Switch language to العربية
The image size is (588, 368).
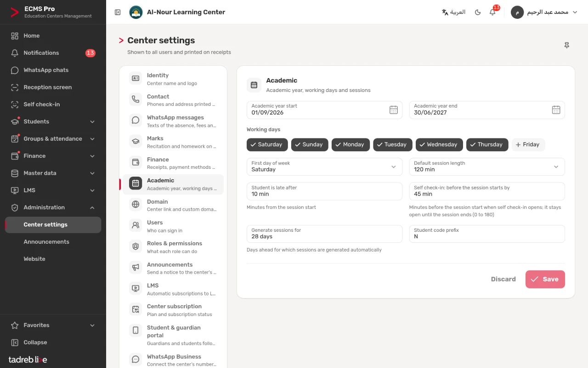[x=454, y=12]
